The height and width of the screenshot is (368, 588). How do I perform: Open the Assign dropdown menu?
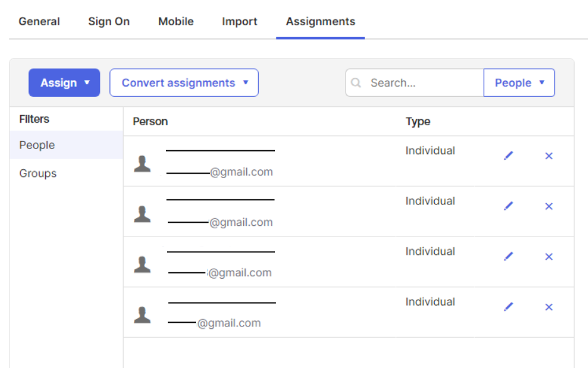pos(64,82)
